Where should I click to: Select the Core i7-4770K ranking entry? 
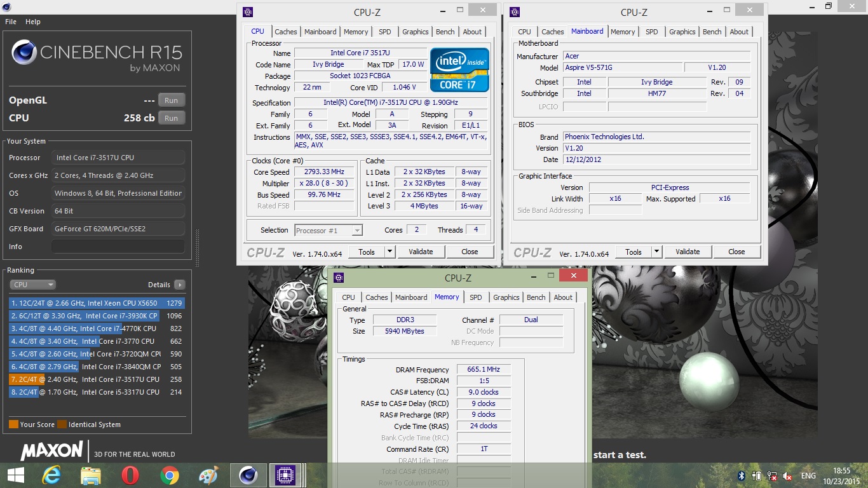point(97,329)
